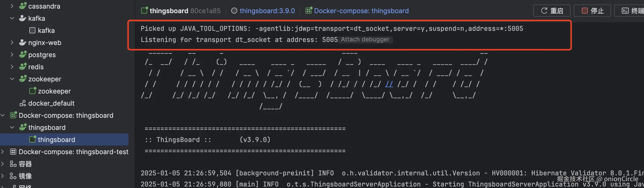Select the kafka container row

pyautogui.click(x=64, y=30)
